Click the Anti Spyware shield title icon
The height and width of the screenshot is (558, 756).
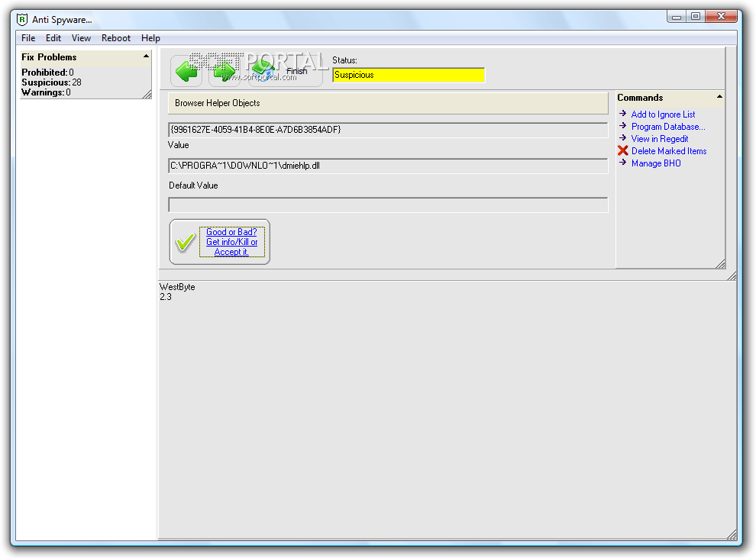[22, 19]
